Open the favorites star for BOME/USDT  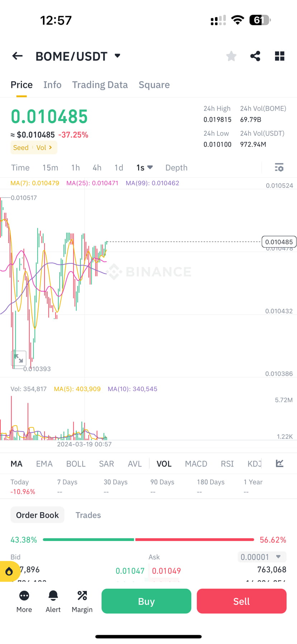coord(231,56)
